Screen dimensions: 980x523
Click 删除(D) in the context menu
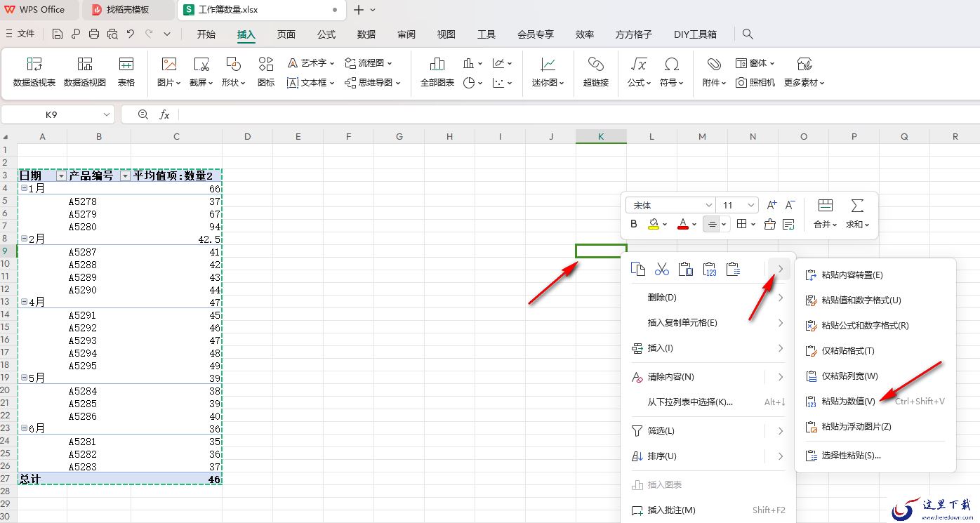click(708, 298)
